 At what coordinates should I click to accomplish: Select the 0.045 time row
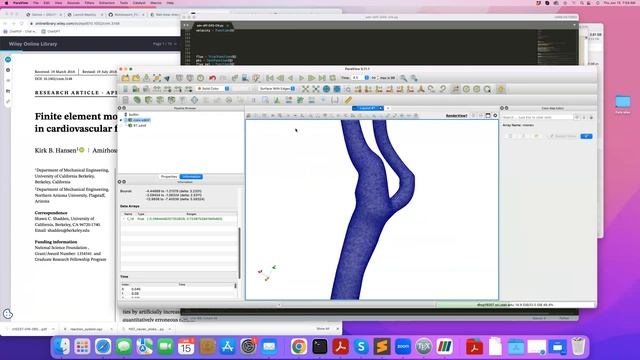(178, 289)
